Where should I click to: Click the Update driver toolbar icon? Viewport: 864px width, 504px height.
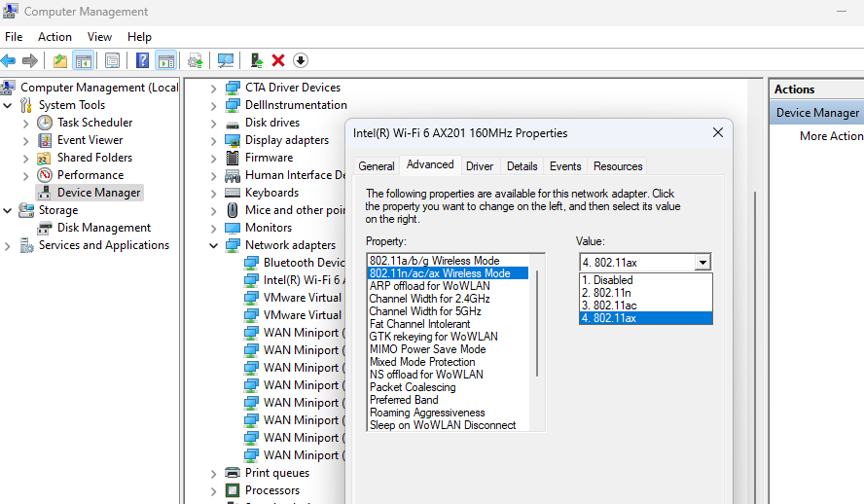pos(195,60)
